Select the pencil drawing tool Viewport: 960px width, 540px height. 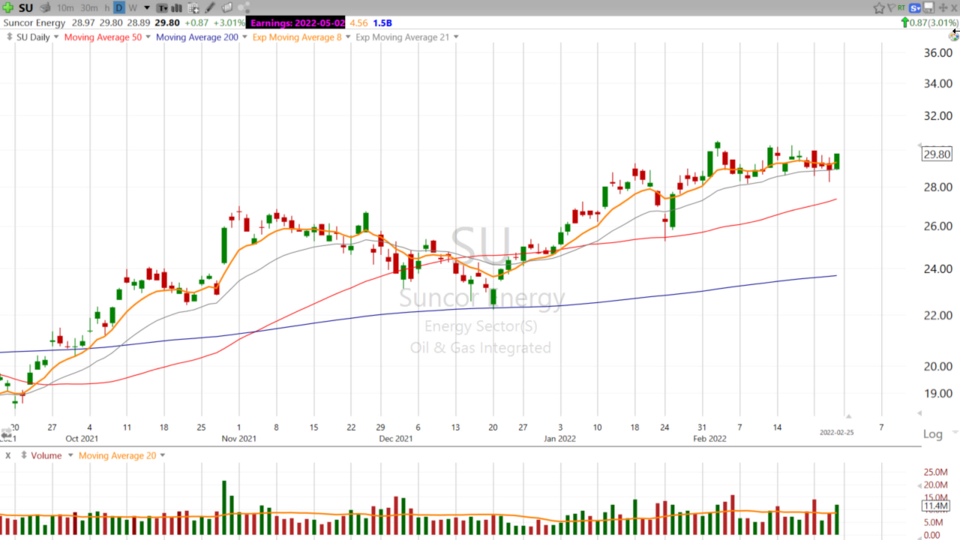tap(210, 8)
